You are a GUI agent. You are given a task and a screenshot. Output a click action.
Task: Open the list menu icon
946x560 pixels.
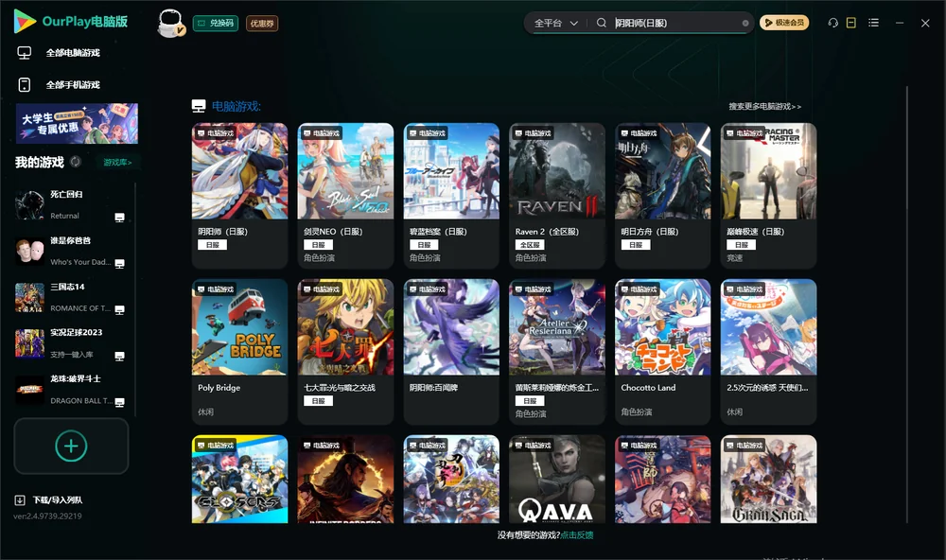[x=873, y=23]
